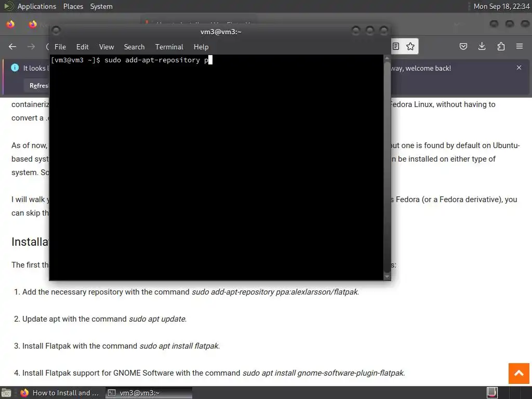Image resolution: width=532 pixels, height=399 pixels.
Task: Select vm3@vm3:~ terminal taskbar item
Action: pyautogui.click(x=149, y=393)
